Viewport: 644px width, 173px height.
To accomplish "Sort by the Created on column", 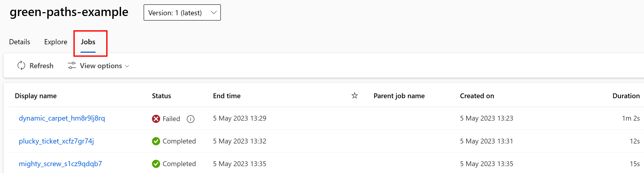I will (x=477, y=96).
